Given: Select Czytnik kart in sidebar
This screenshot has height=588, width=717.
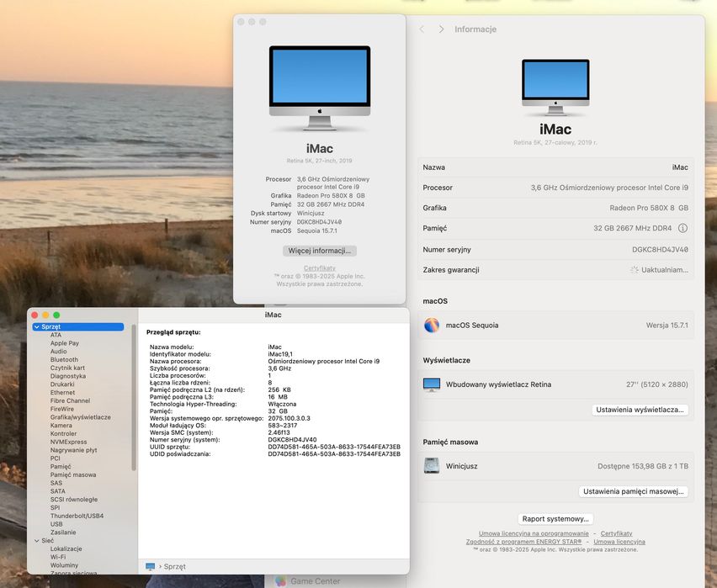Looking at the screenshot, I should tap(67, 368).
